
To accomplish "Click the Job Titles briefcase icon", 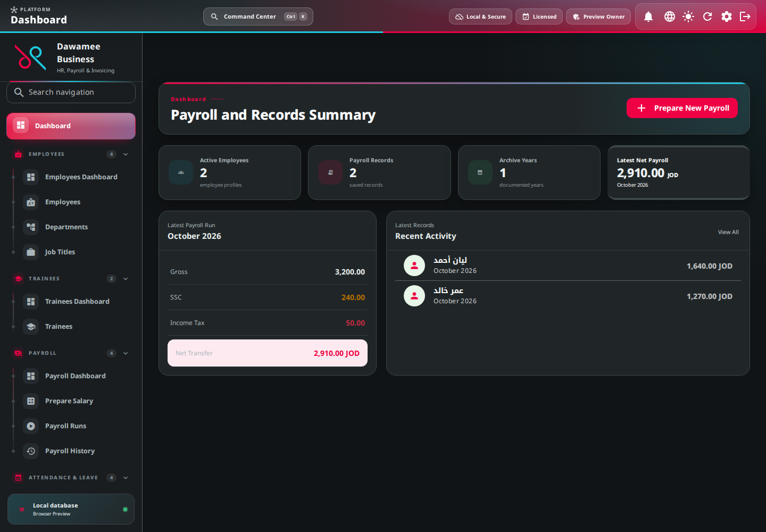I will point(31,252).
